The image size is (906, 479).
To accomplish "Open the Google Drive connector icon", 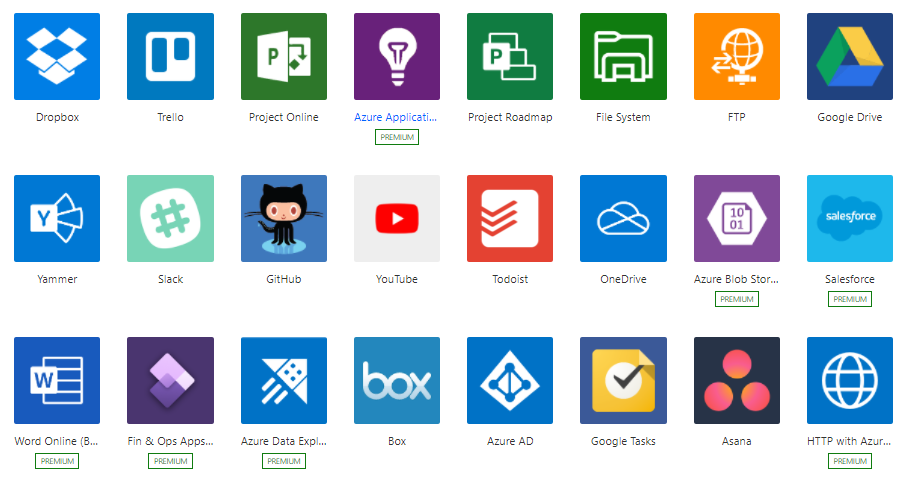I will click(x=850, y=57).
